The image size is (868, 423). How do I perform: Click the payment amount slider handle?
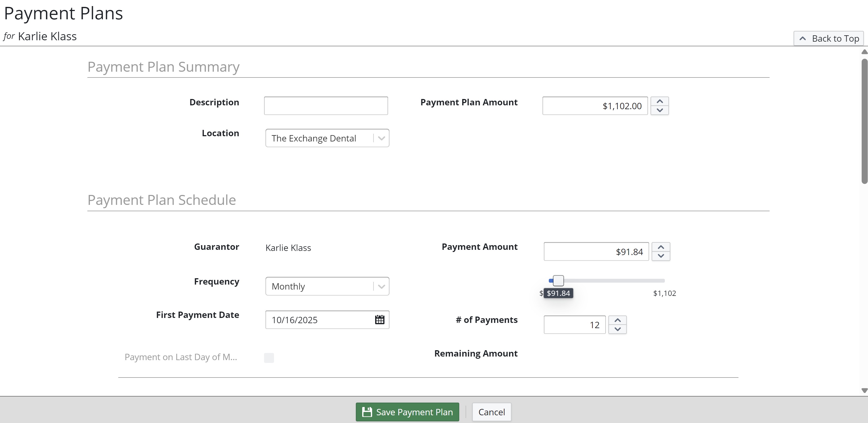pyautogui.click(x=558, y=280)
